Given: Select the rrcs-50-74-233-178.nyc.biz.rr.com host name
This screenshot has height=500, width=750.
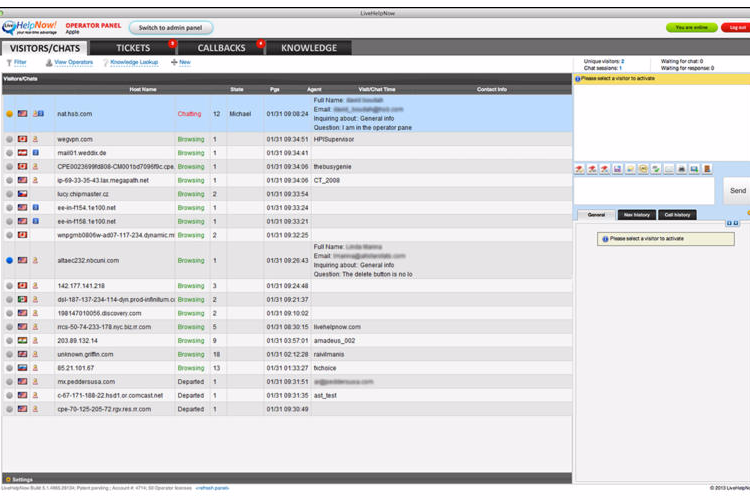Looking at the screenshot, I should [104, 327].
